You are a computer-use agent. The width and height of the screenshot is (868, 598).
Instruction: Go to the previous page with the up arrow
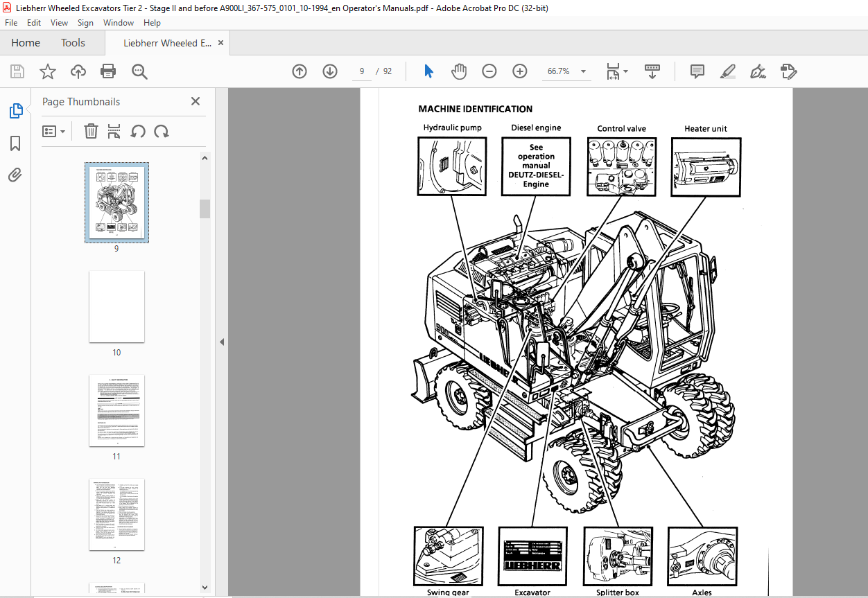[300, 71]
